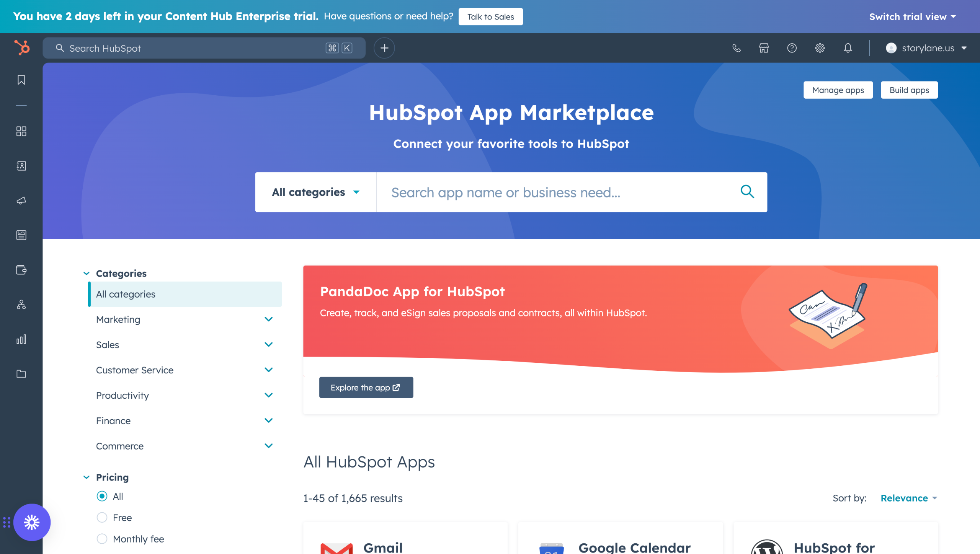Open the Gmail app card title

[x=383, y=547]
